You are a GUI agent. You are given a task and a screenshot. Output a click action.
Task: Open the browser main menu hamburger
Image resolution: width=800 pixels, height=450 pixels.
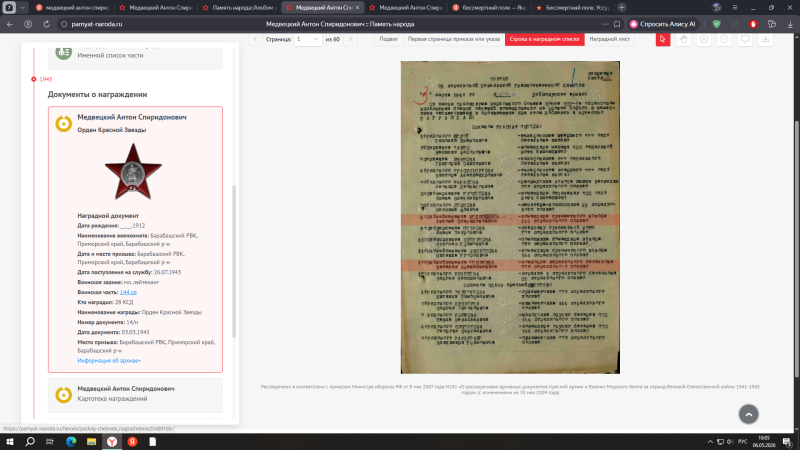point(735,8)
